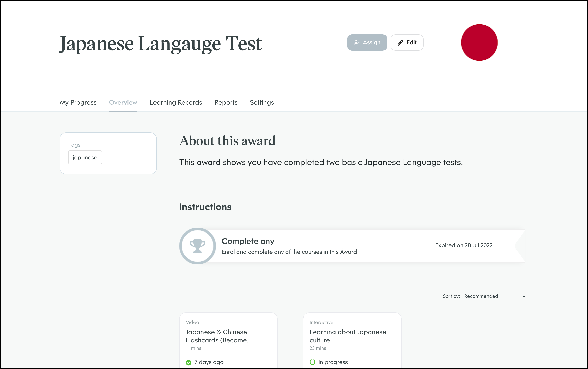Click the trophy award icon

[197, 246]
